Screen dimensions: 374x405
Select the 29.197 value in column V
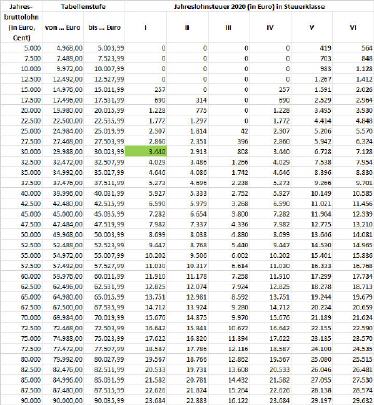(312, 400)
